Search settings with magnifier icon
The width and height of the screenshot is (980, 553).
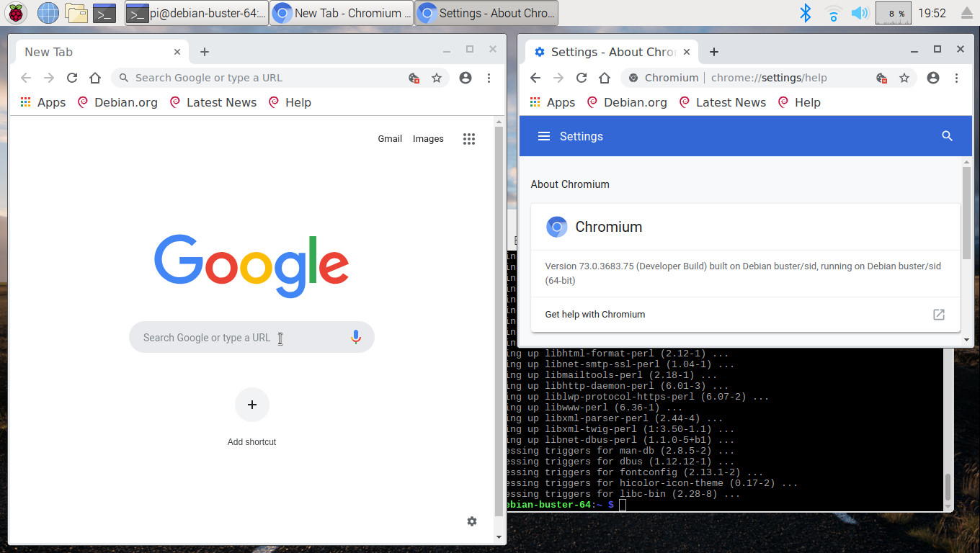(948, 136)
